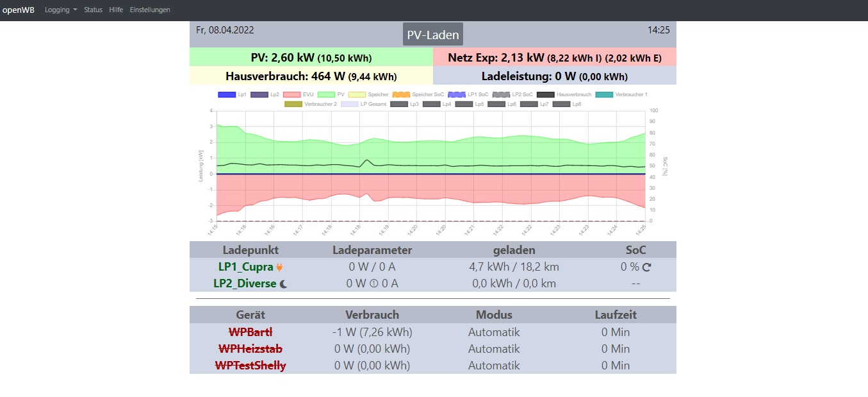Toggle LP1 SoC legend entry
Image resolution: width=868 pixels, height=397 pixels.
click(x=468, y=94)
